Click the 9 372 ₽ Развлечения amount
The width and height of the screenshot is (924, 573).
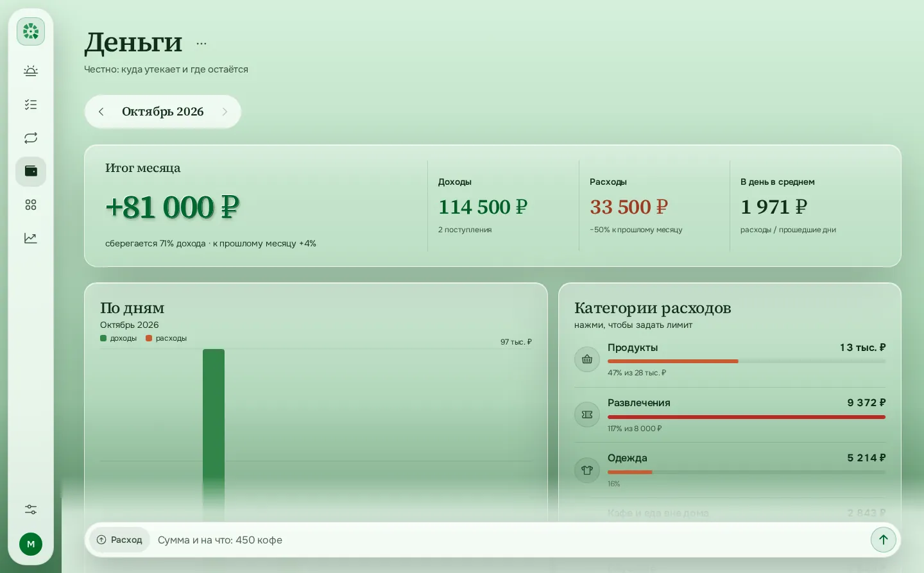(866, 403)
